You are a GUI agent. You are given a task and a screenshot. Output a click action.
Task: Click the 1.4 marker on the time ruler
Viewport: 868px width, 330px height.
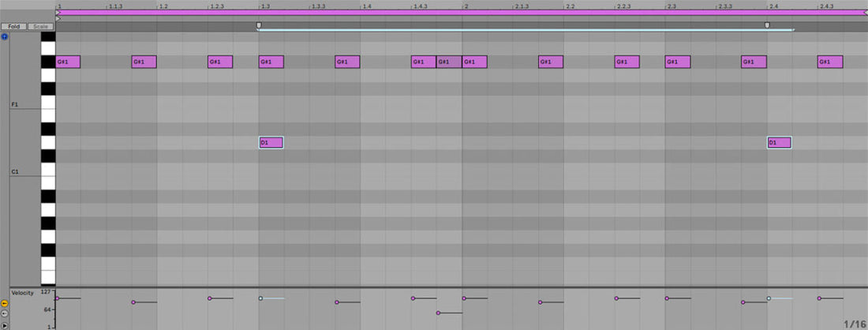pyautogui.click(x=366, y=6)
